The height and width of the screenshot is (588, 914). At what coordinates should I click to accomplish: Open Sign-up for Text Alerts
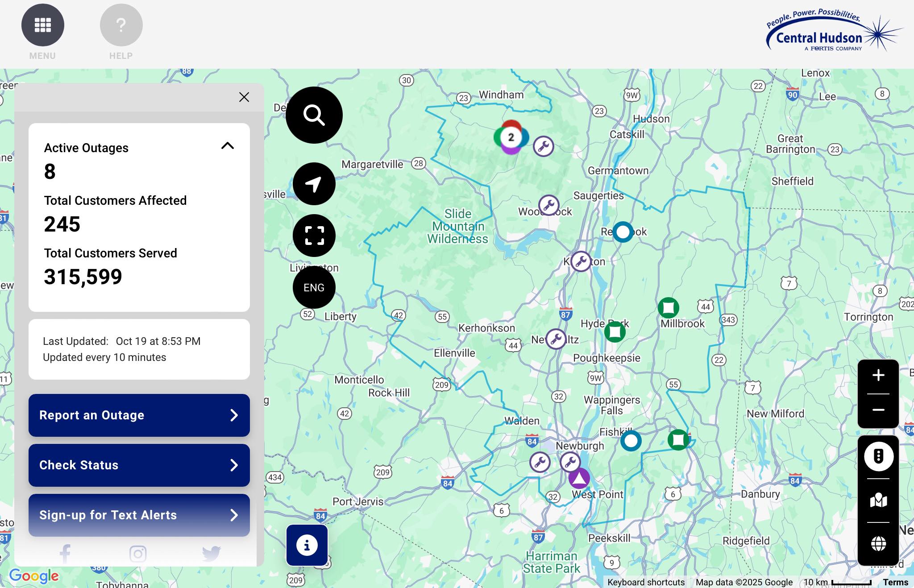[139, 515]
